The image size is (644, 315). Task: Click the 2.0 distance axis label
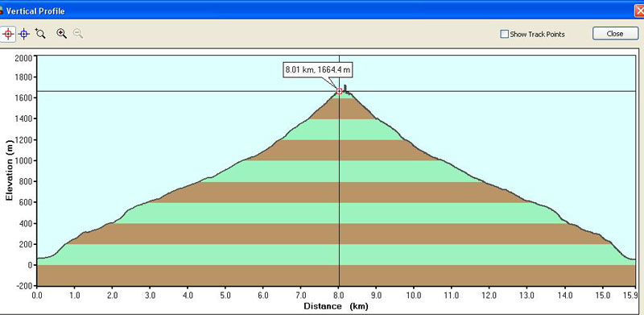coord(112,295)
